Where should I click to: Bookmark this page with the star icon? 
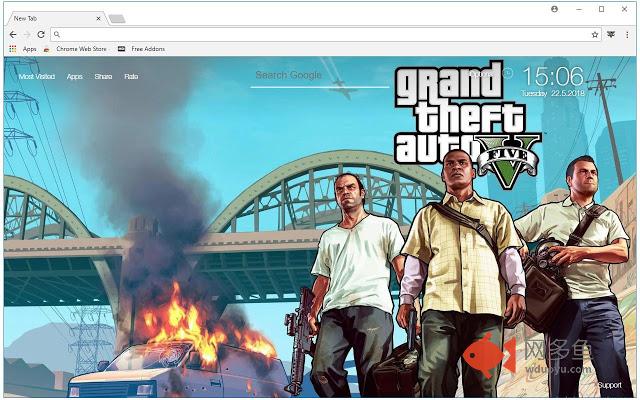click(595, 35)
